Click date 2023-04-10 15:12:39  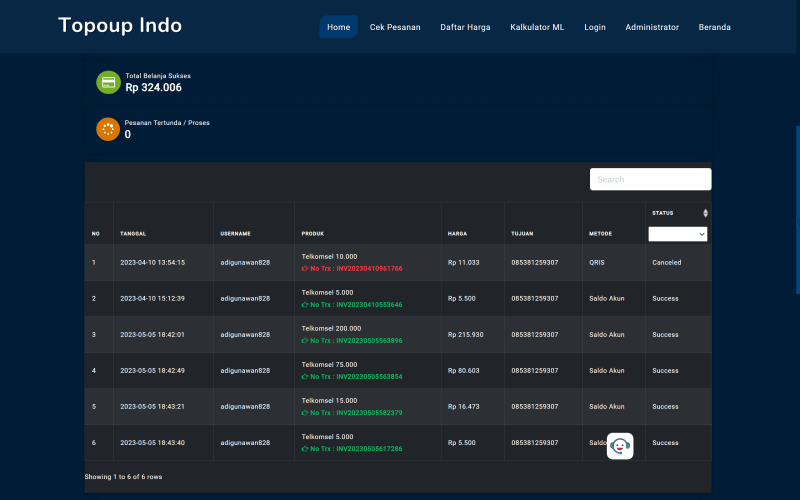click(x=153, y=298)
